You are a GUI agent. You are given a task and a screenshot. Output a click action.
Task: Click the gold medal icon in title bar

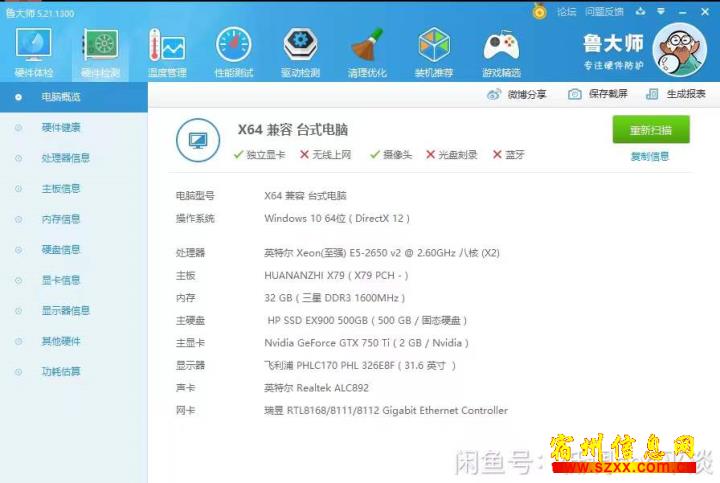(x=540, y=11)
